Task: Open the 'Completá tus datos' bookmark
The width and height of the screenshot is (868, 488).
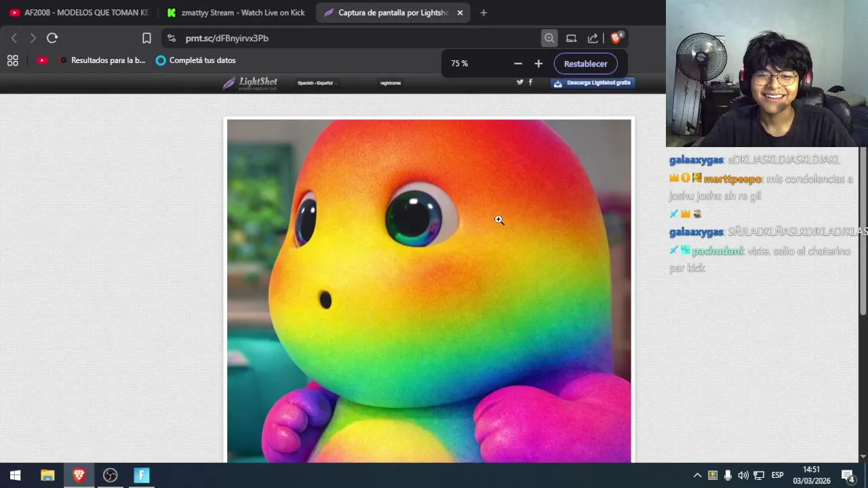Action: [195, 60]
